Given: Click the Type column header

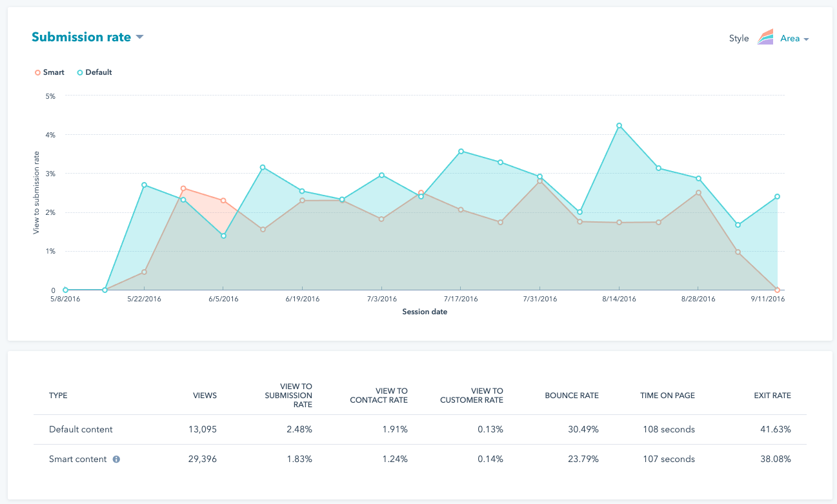Looking at the screenshot, I should (58, 396).
